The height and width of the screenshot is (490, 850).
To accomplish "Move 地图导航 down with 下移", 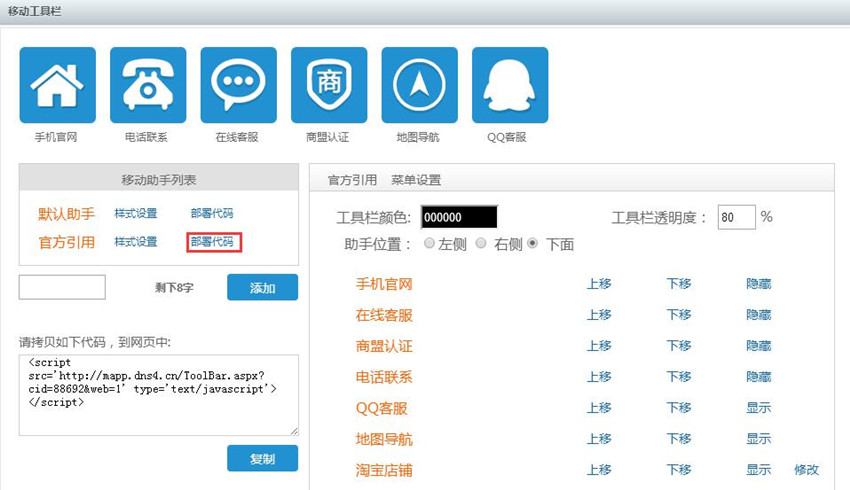I will [679, 439].
